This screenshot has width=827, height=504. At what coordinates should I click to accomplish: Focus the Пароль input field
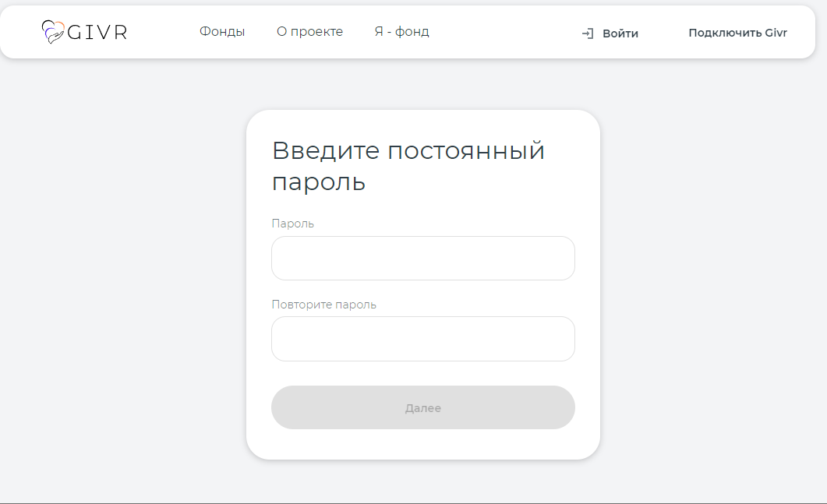422,258
